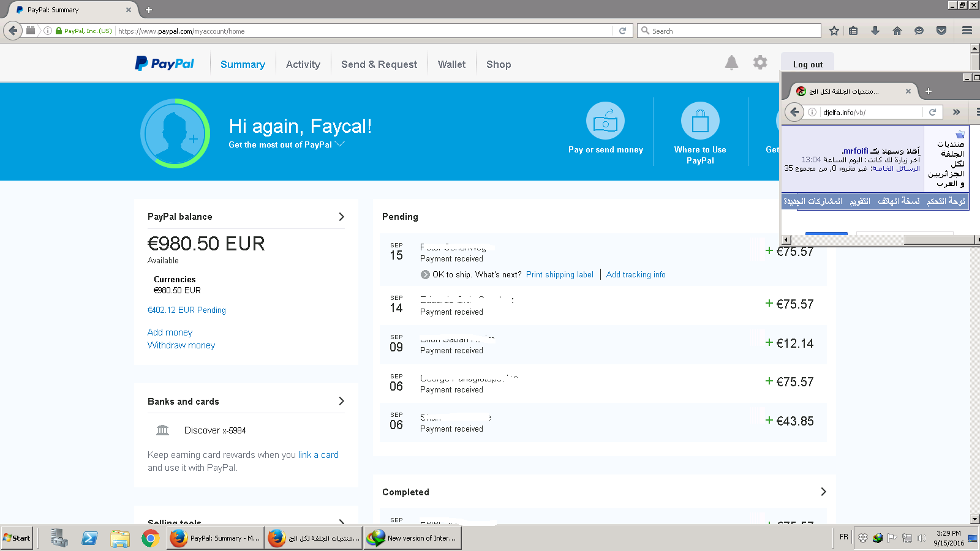Click the Pocket icon in toolbar

pyautogui.click(x=941, y=31)
